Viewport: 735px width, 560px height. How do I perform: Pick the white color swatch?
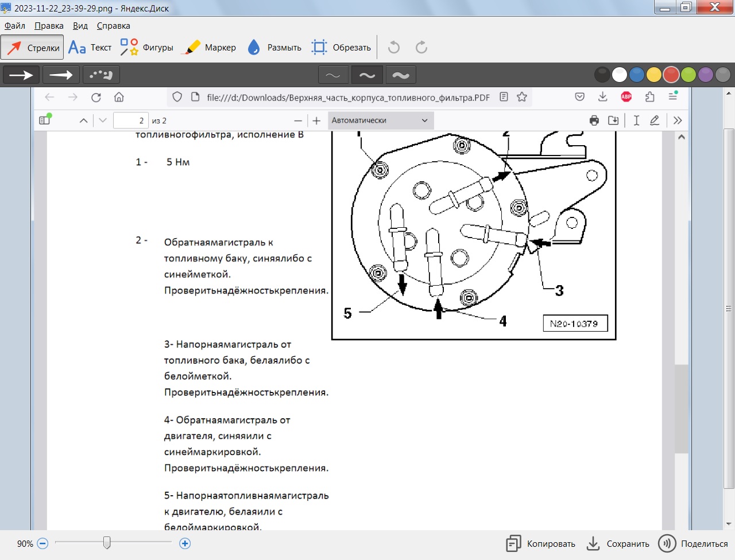click(x=620, y=75)
